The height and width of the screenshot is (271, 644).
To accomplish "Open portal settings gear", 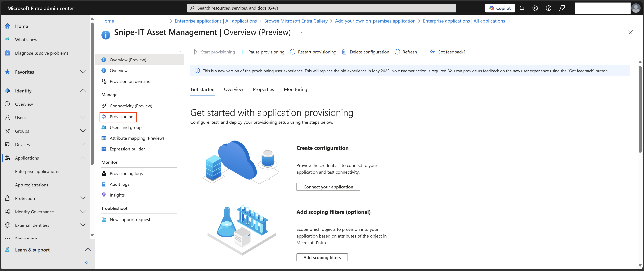I will click(535, 8).
